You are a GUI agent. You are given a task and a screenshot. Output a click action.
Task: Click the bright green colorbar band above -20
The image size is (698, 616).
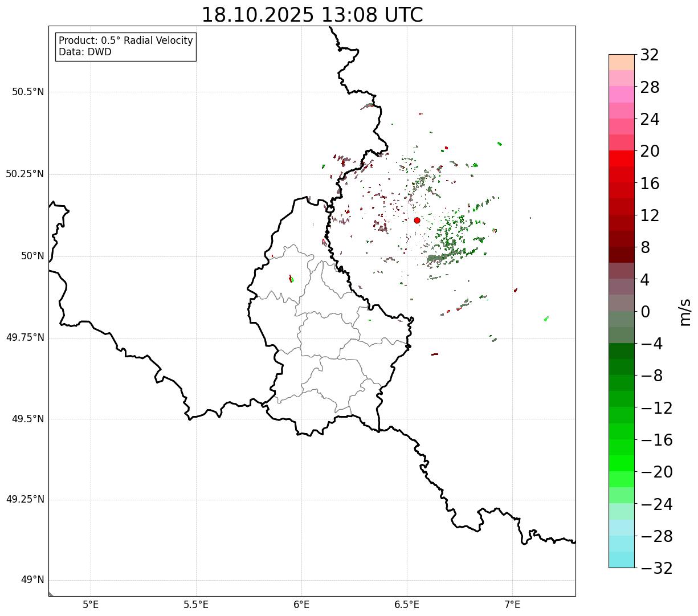(622, 463)
